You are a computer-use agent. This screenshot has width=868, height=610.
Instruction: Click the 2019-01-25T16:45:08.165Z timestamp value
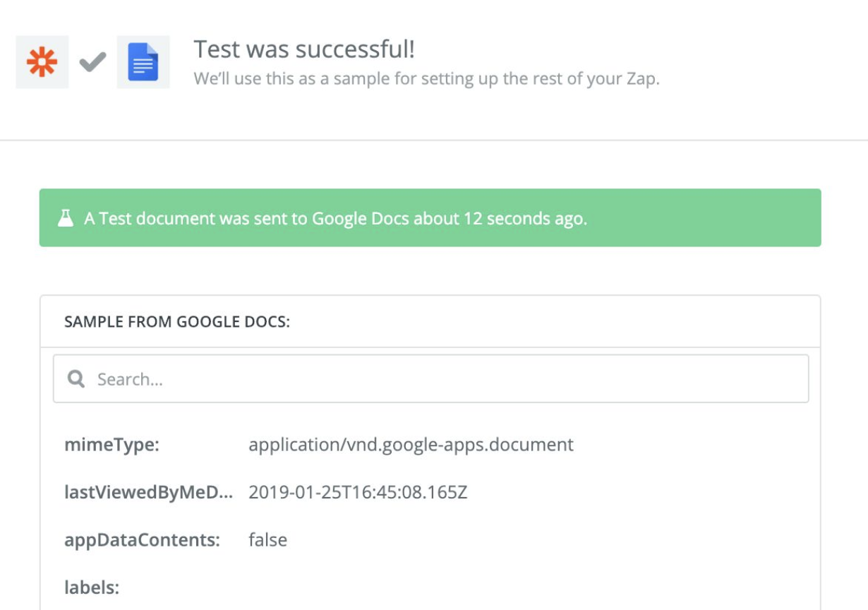[x=358, y=492]
